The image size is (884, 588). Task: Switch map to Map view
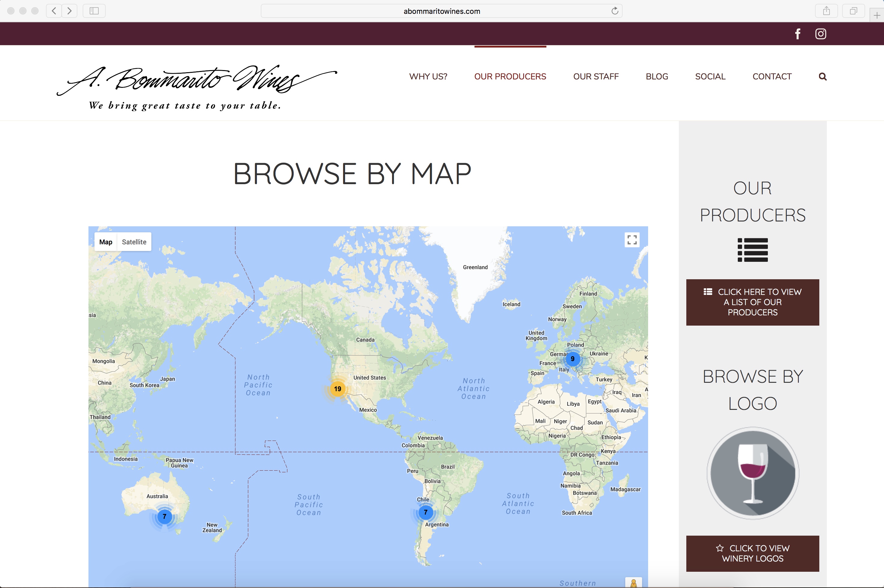coord(106,242)
